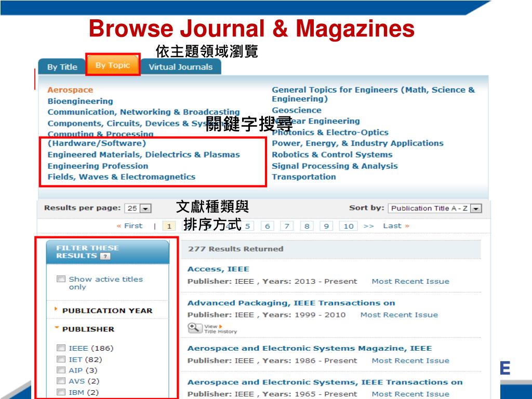
Task: Open the Aerospace topic
Action: point(70,90)
